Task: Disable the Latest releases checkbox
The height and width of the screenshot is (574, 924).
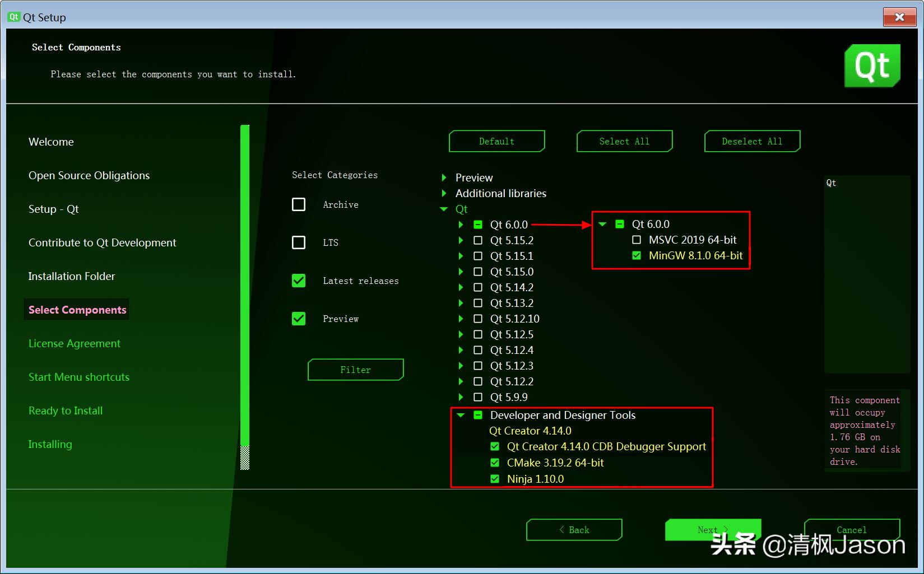Action: coord(299,281)
